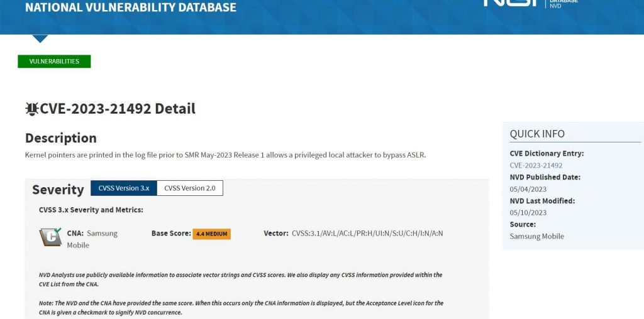Click National Vulnerability Database header title
The image size is (644, 319).
click(131, 7)
